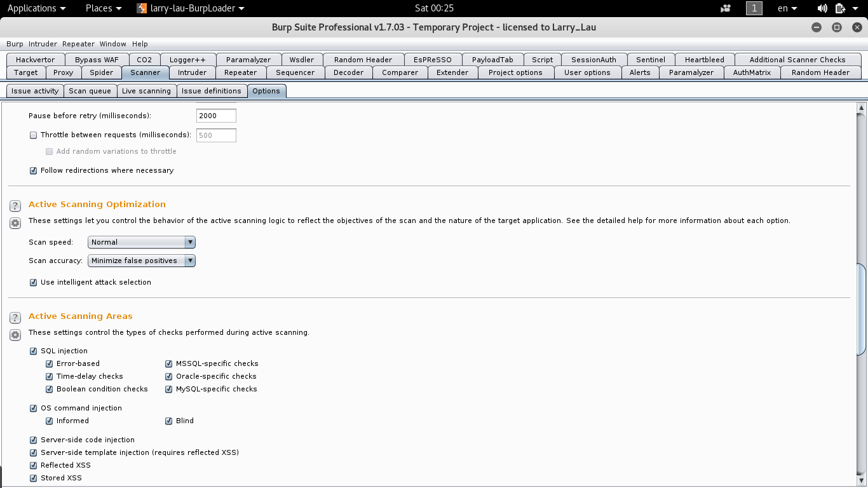The width and height of the screenshot is (868, 488).
Task: Uncheck Boolean condition checks
Action: pos(50,390)
